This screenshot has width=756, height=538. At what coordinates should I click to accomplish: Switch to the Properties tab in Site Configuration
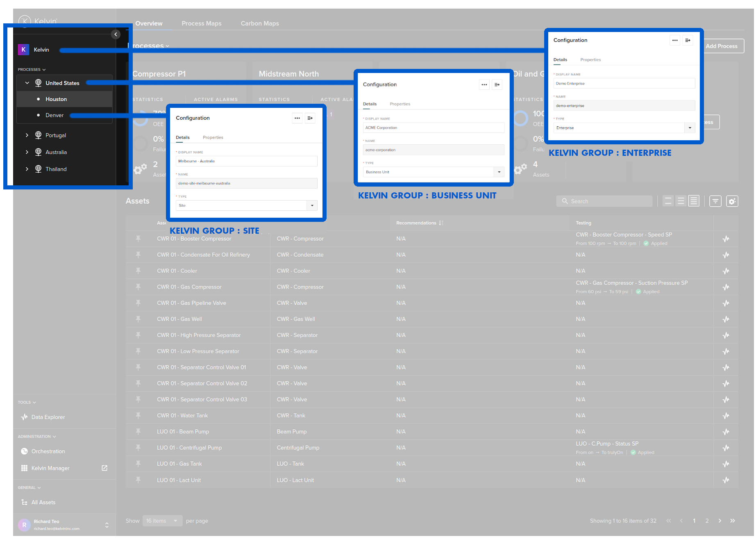[213, 137]
